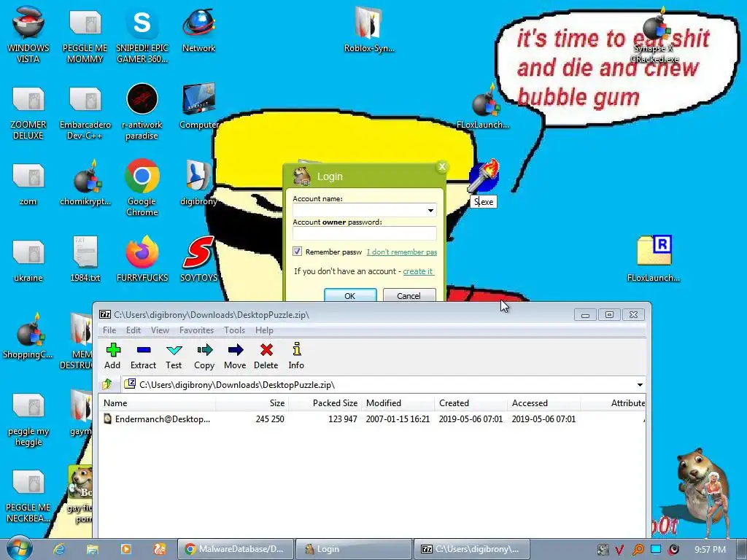Run Test on the archive in 7-Zip

(x=174, y=356)
